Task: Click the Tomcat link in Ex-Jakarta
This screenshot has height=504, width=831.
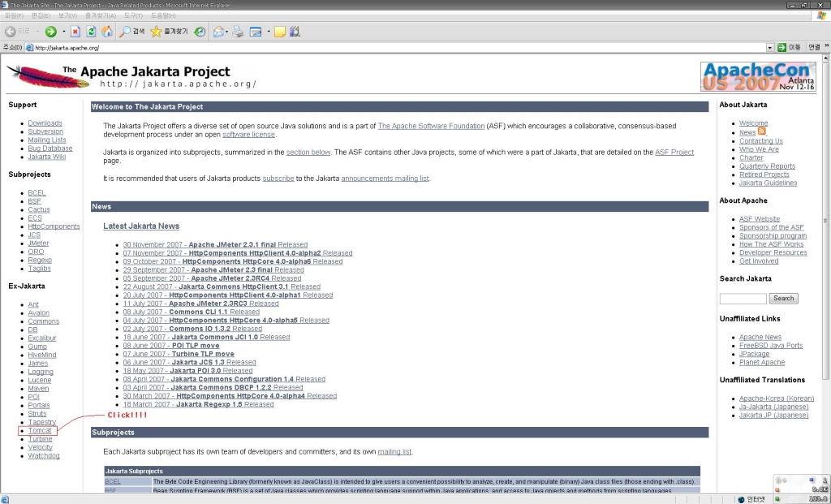Action: (x=40, y=430)
